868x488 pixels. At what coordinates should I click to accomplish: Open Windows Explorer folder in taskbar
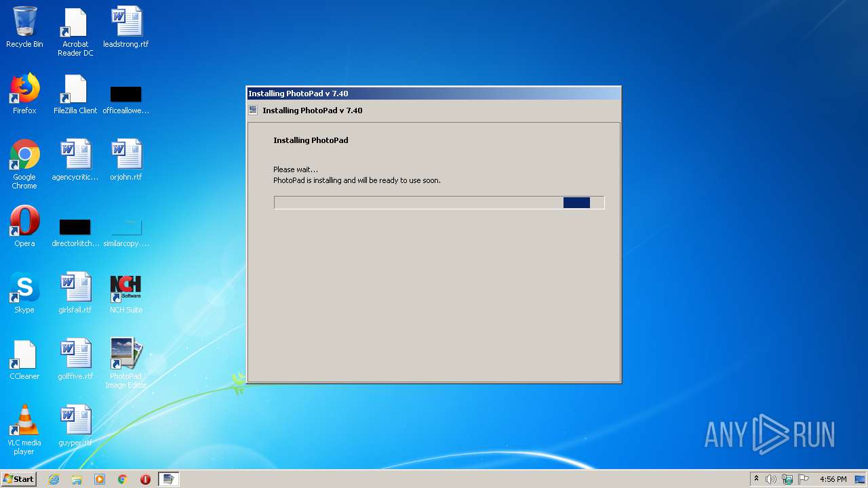click(77, 479)
